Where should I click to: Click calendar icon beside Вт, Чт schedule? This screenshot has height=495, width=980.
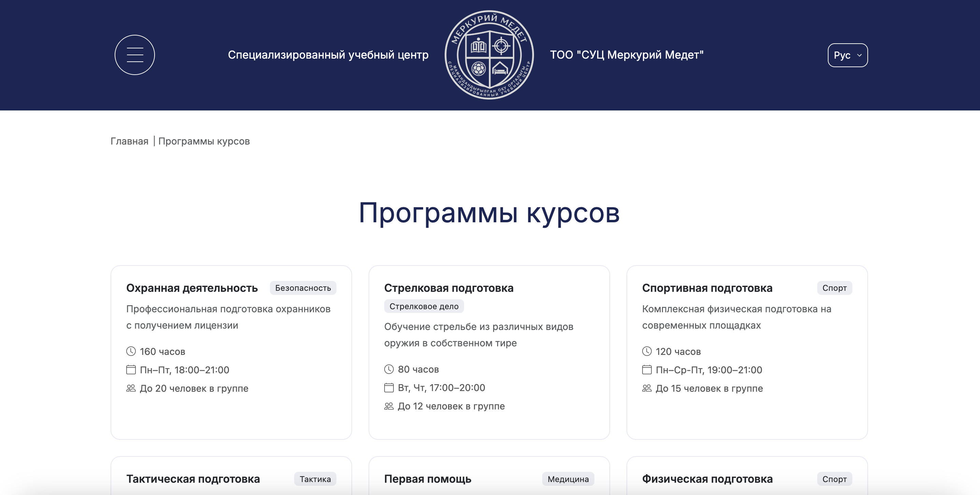click(x=389, y=387)
